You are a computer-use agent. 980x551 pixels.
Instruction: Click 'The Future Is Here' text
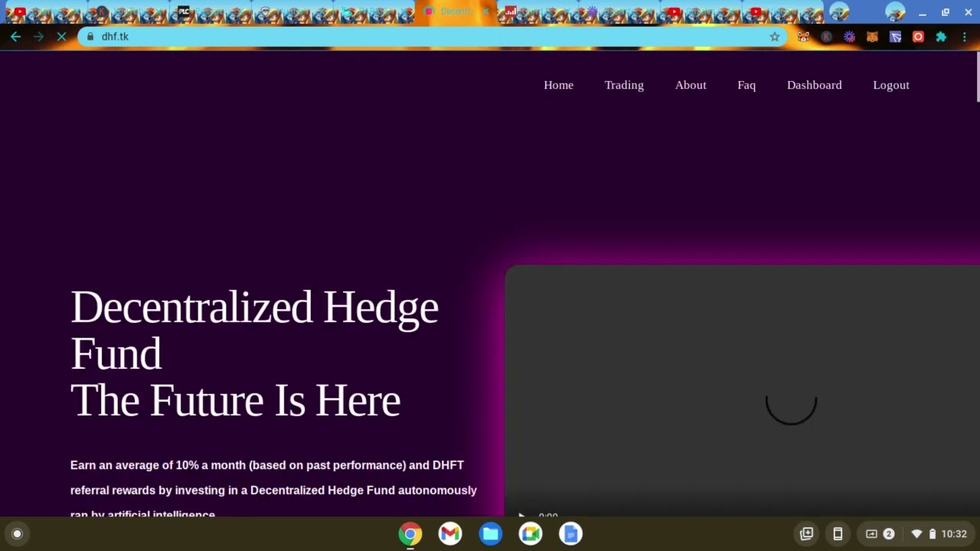pos(235,400)
